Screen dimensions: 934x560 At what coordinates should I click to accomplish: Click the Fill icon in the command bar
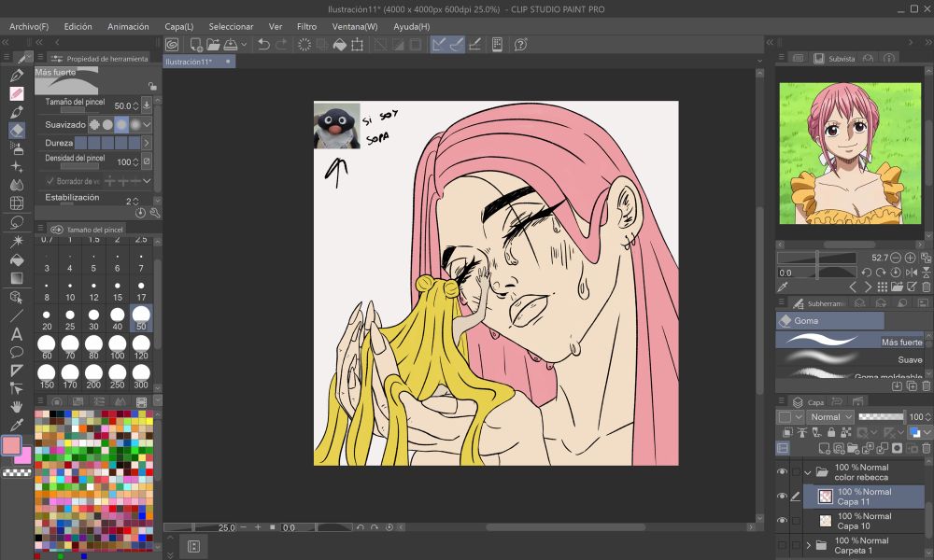point(340,45)
